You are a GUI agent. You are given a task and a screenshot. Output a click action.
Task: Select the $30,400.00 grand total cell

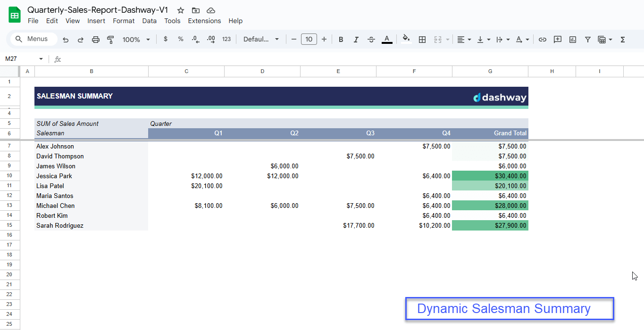[490, 176]
